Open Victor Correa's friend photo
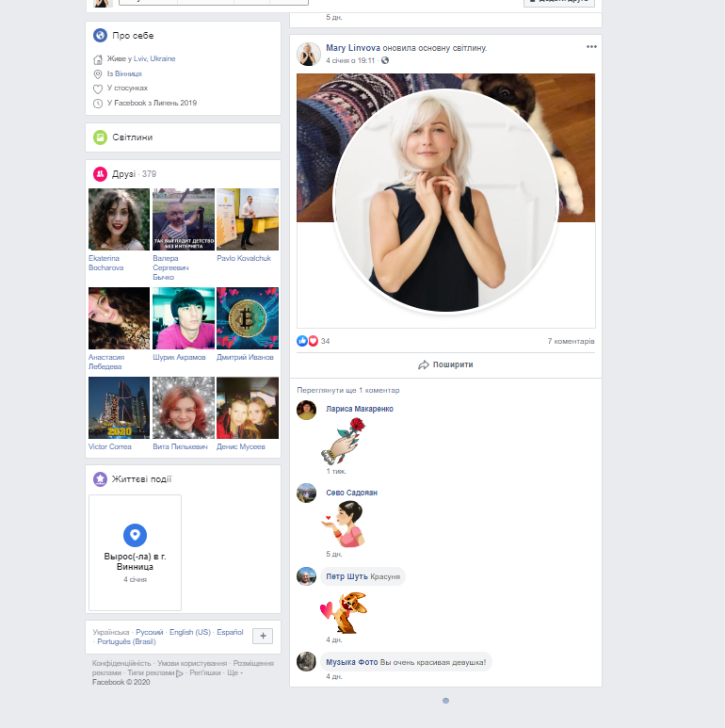The width and height of the screenshot is (725, 728). pyautogui.click(x=120, y=408)
